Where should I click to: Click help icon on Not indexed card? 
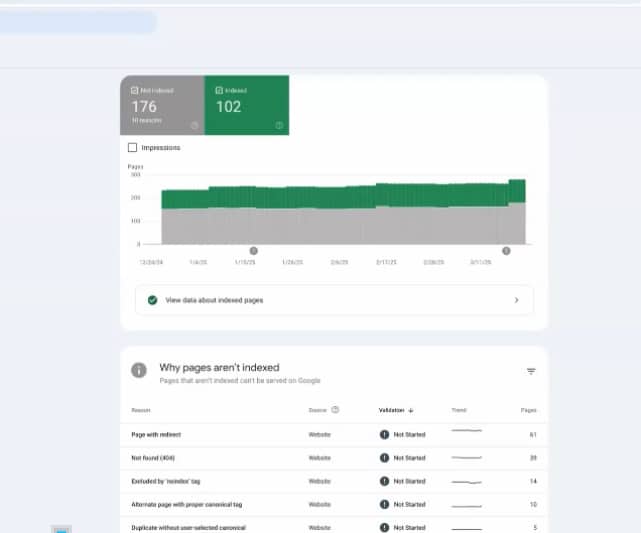click(x=194, y=126)
